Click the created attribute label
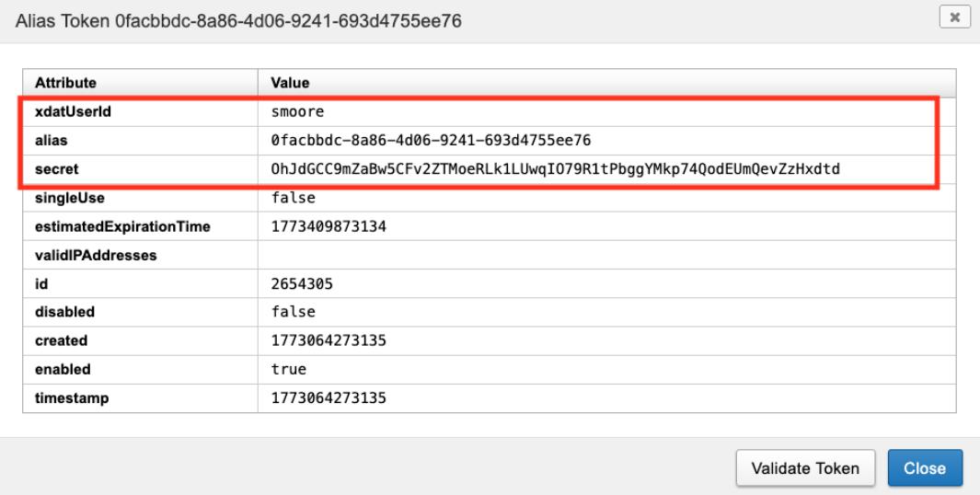The height and width of the screenshot is (495, 980). click(x=62, y=340)
